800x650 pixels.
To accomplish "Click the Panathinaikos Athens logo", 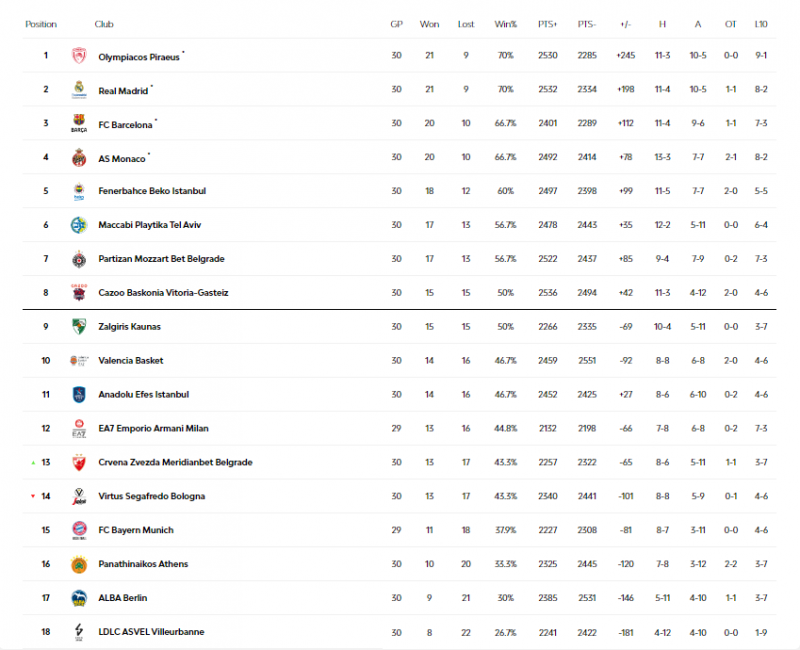I will coord(79,564).
